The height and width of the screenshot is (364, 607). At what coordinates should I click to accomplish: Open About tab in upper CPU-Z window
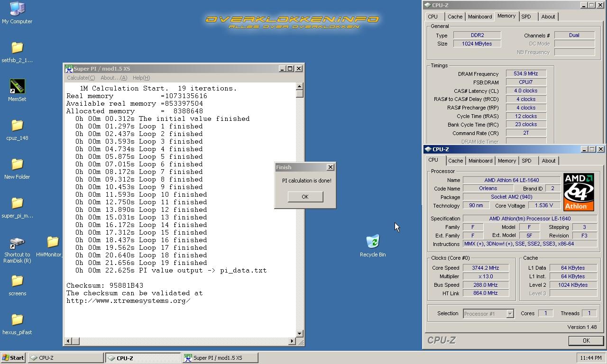(548, 17)
